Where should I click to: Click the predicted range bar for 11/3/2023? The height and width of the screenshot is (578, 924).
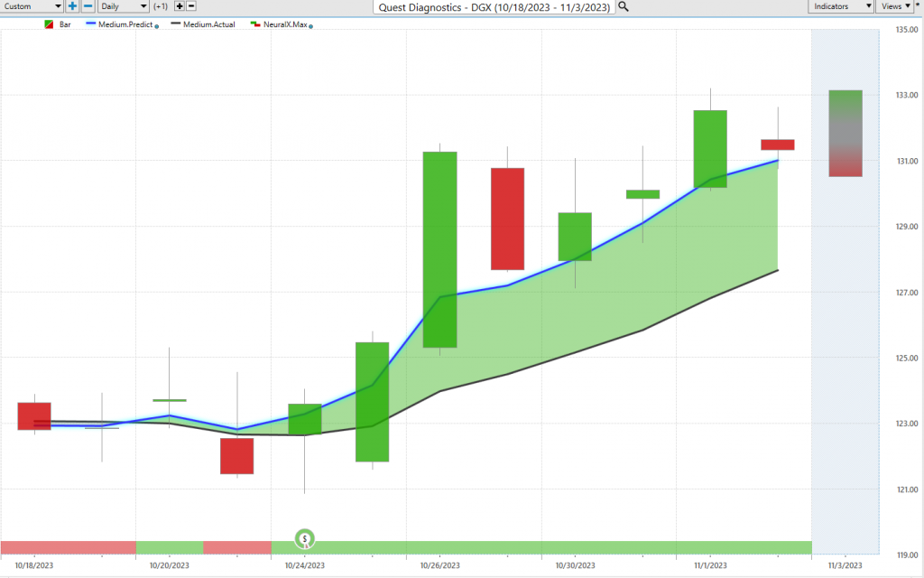[845, 134]
